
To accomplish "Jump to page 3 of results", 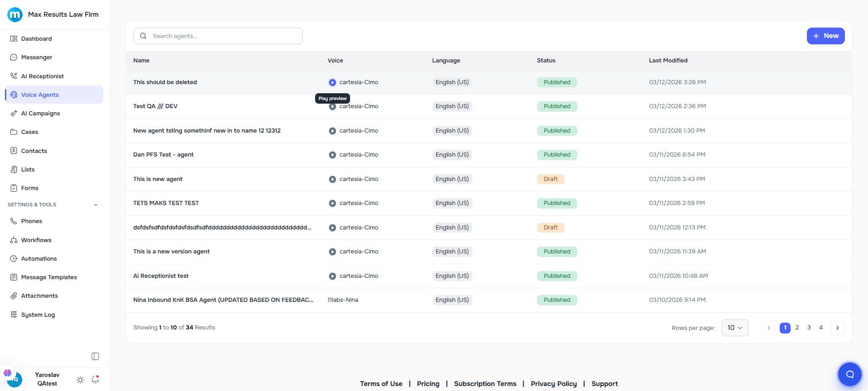I will point(809,328).
